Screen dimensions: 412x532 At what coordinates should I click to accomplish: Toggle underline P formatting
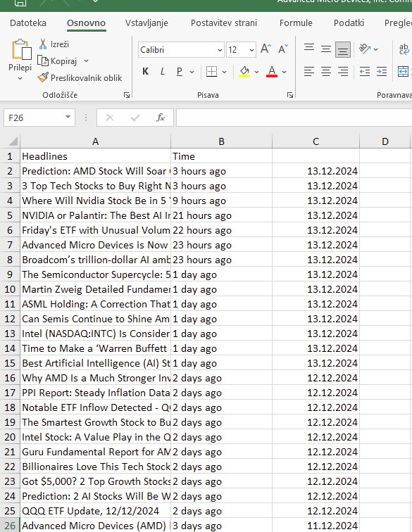coord(180,72)
